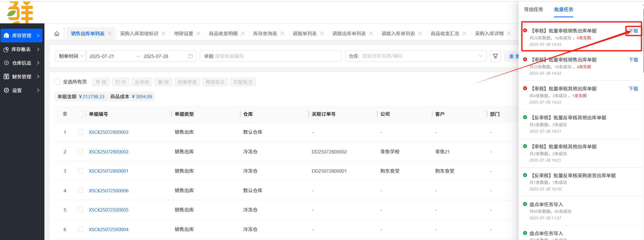Tick the select-all checkbox in table header

pyautogui.click(x=80, y=114)
